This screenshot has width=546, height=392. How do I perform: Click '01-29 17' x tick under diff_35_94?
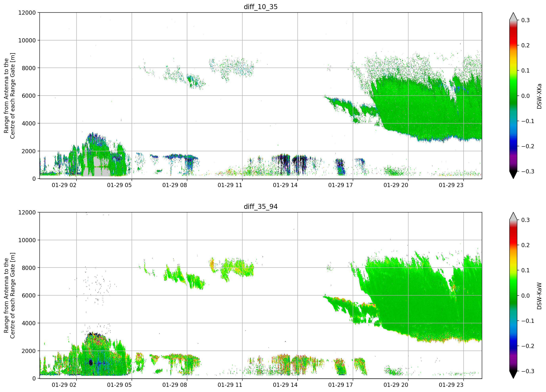pyautogui.click(x=340, y=385)
